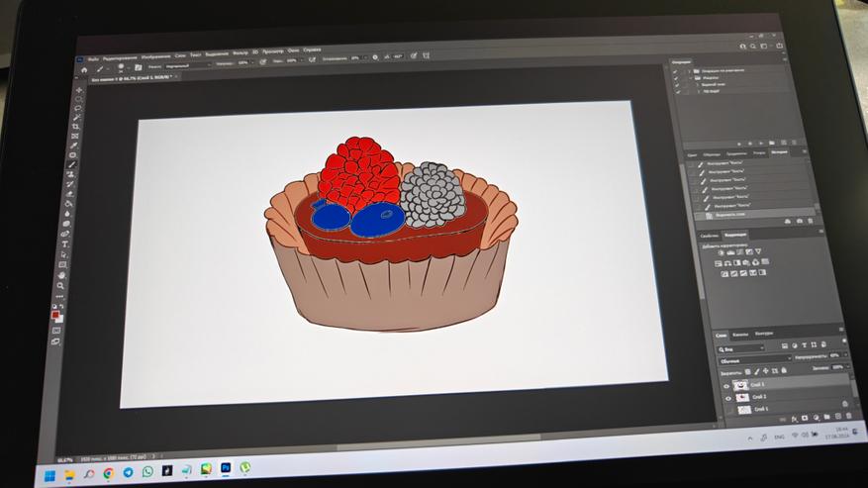Switch to the Каналы tab
Image resolution: width=868 pixels, height=488 pixels.
coord(740,335)
